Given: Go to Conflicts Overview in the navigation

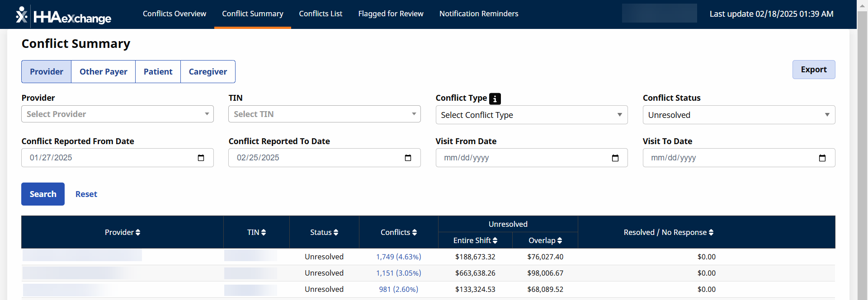Looking at the screenshot, I should pos(175,14).
